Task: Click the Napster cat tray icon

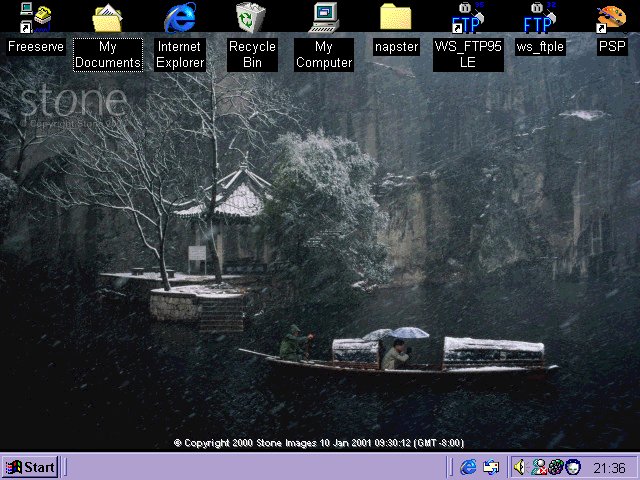Action: click(572, 467)
